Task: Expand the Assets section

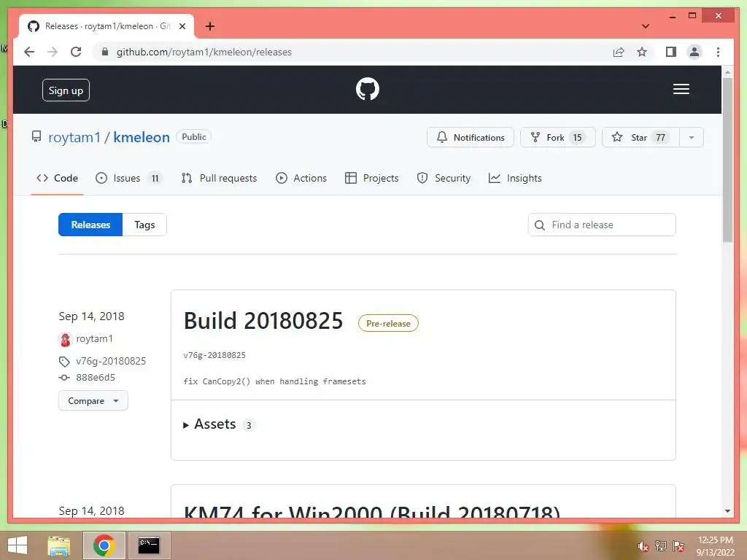Action: point(215,424)
